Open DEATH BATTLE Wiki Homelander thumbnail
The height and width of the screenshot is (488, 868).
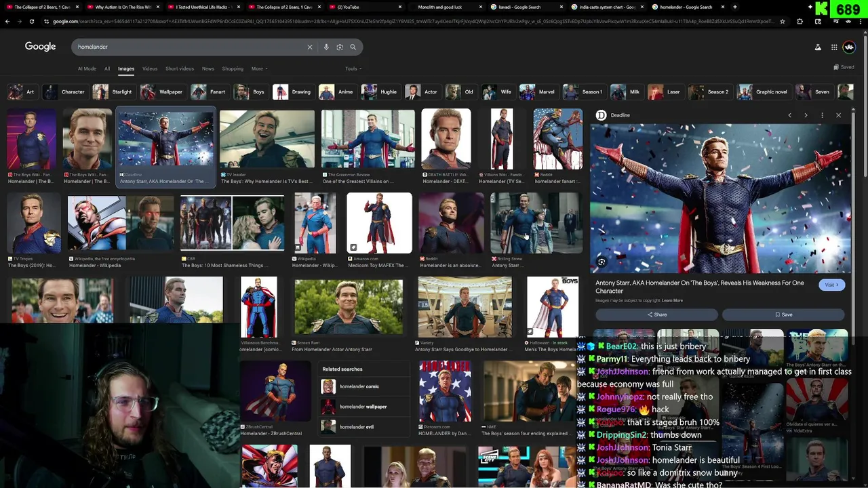pos(446,139)
